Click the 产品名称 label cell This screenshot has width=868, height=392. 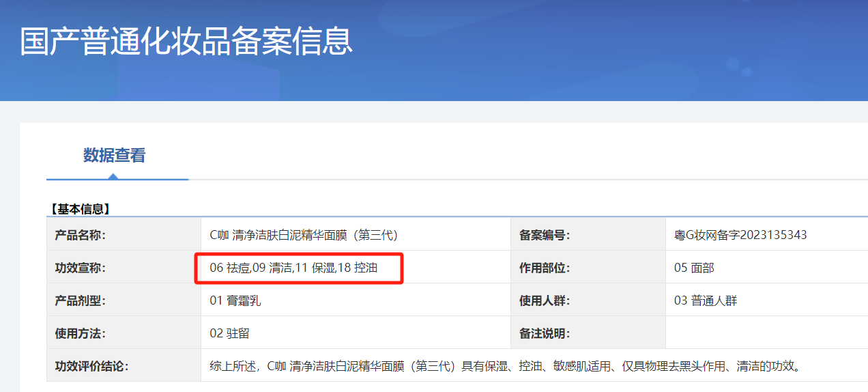pos(81,235)
